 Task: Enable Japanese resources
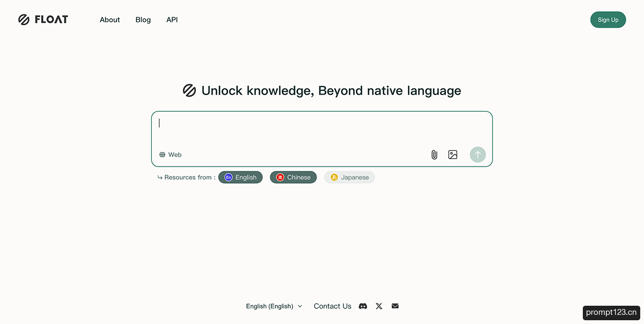pos(349,177)
